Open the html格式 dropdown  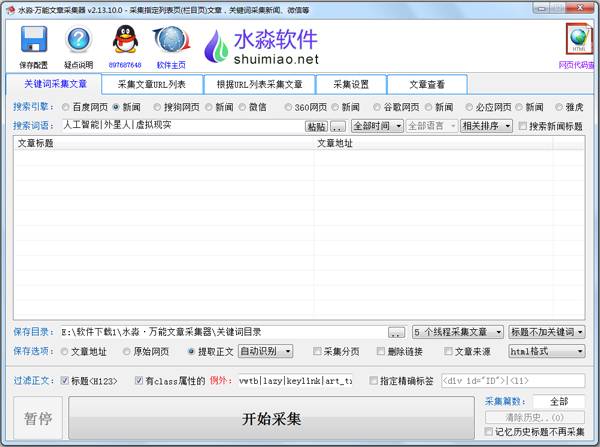(547, 351)
